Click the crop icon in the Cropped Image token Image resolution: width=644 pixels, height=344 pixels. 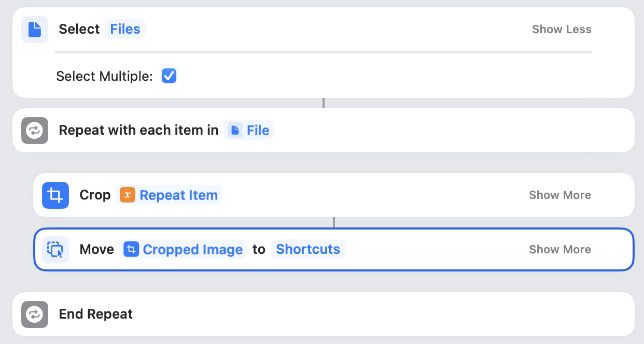(132, 249)
